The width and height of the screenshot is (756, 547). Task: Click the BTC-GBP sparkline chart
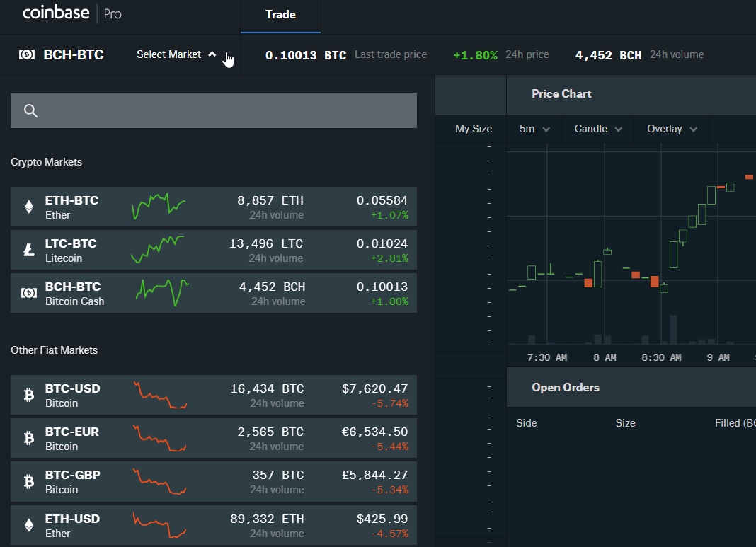[x=160, y=481]
